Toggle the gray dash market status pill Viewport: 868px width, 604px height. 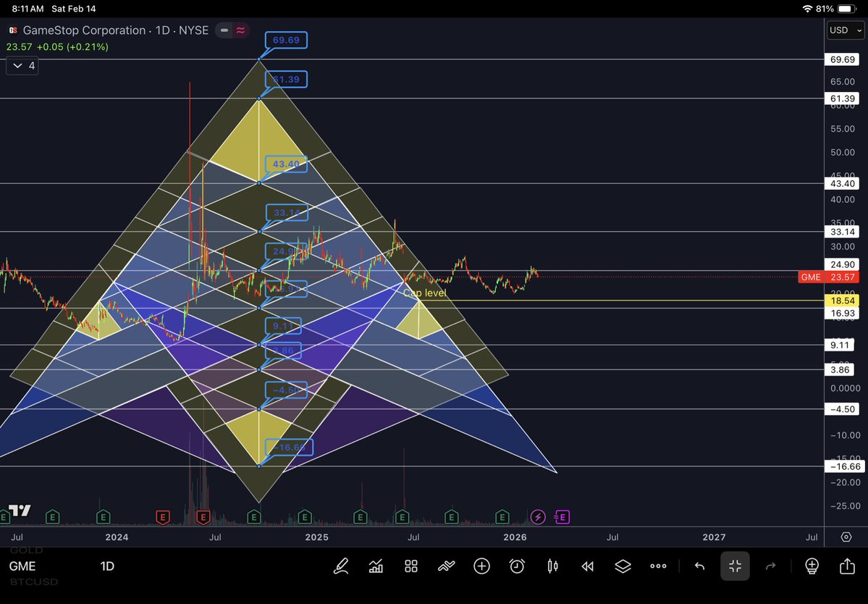(x=224, y=30)
